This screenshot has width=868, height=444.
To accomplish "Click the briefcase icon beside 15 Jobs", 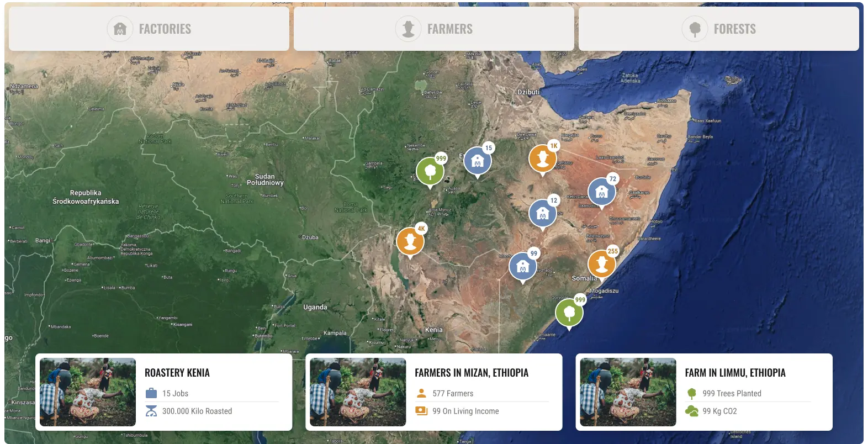I will point(151,393).
